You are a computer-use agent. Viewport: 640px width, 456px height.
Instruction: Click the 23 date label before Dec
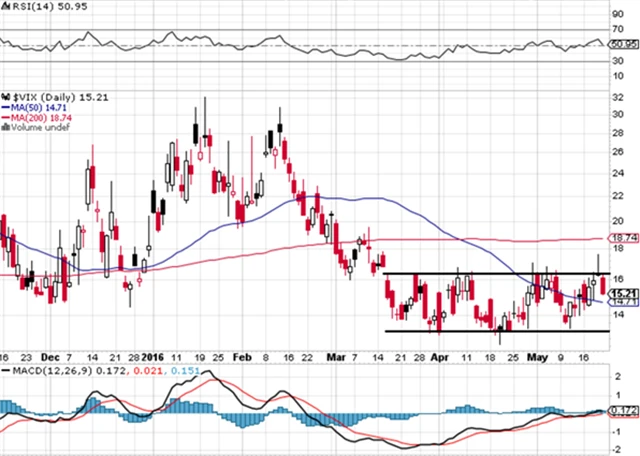coord(26,358)
